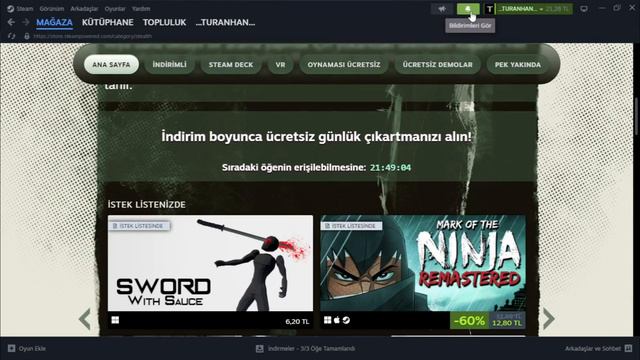
Task: Click the page vertical scrollbar thumb
Action: coord(636,116)
